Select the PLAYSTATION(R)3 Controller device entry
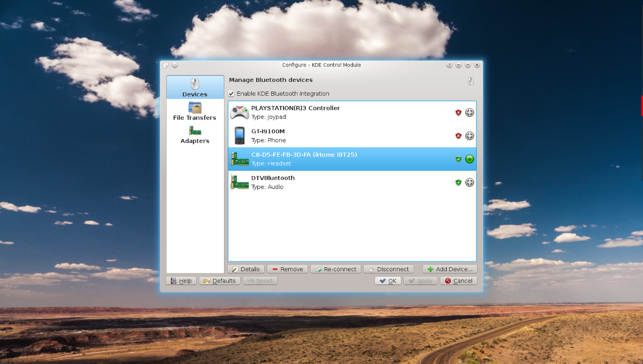Screen dimensions: 643x364 (x=352, y=112)
